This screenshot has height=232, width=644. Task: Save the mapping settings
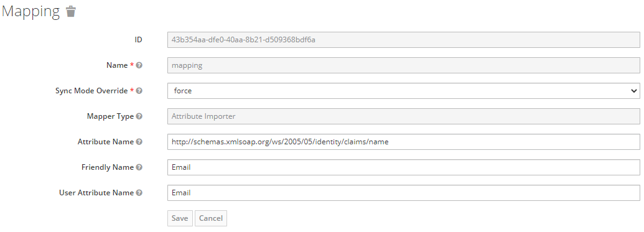tap(180, 218)
